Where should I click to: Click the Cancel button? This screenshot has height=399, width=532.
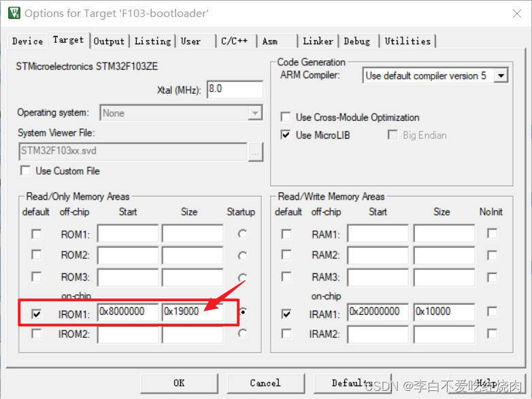tap(265, 383)
